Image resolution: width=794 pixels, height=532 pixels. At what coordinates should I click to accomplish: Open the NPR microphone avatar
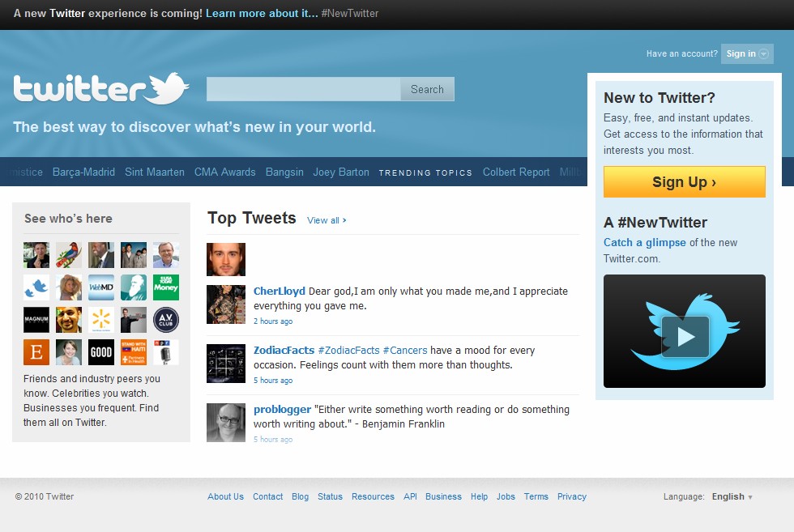tap(166, 351)
